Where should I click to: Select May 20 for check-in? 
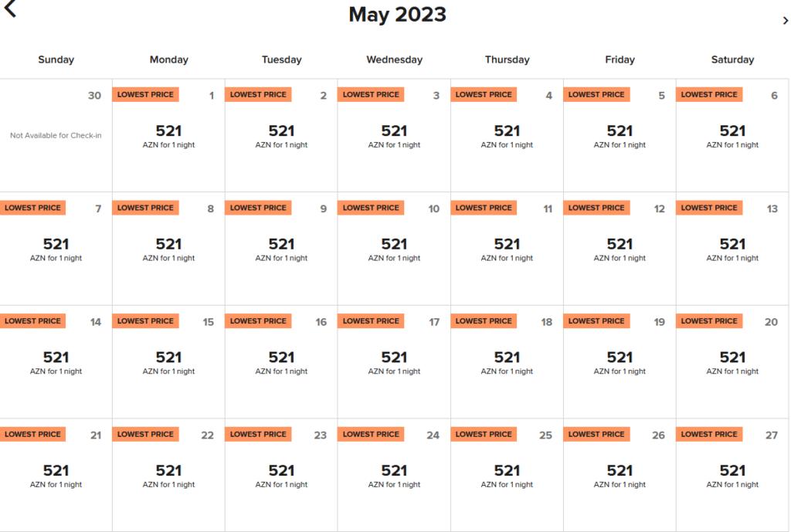click(732, 357)
